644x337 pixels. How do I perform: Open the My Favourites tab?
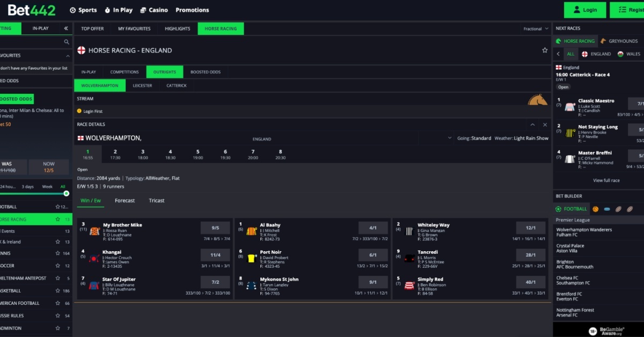[134, 28]
